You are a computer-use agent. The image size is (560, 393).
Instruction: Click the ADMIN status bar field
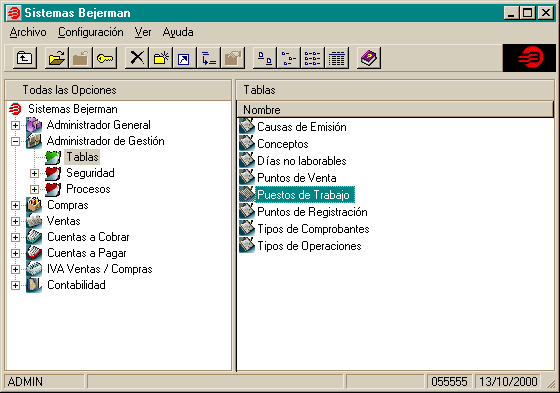coord(44,382)
